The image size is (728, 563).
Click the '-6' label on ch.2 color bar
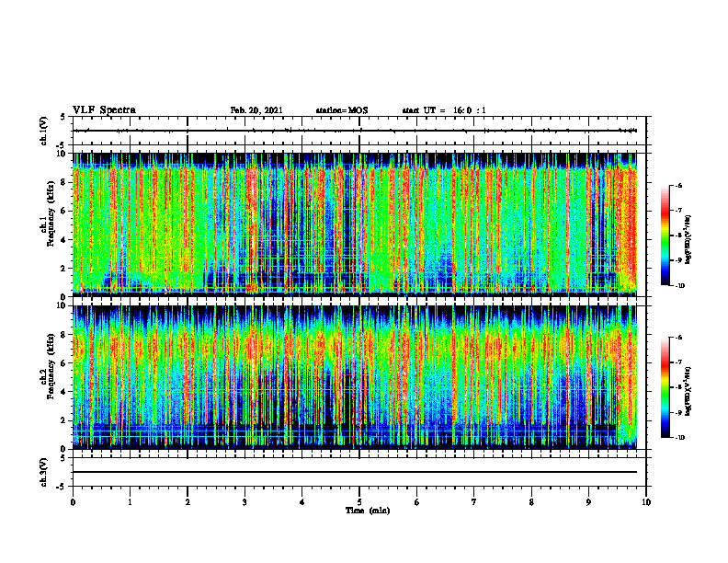pos(679,338)
